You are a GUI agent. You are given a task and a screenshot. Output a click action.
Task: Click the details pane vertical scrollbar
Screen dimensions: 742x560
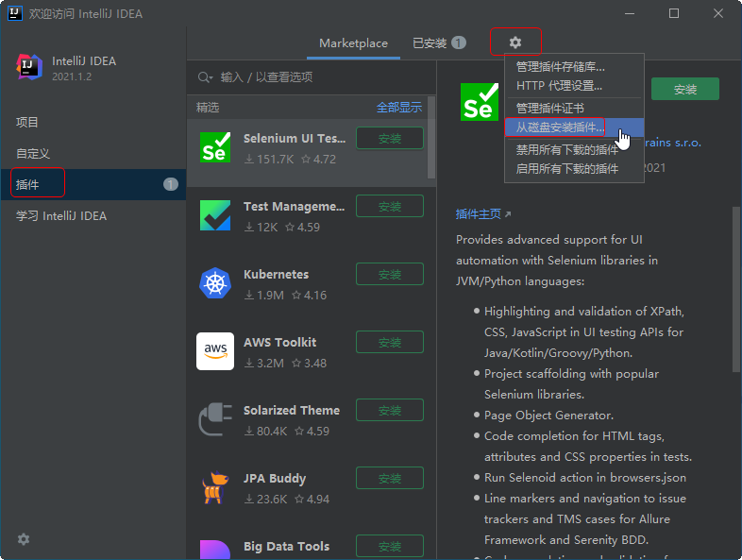click(x=735, y=289)
